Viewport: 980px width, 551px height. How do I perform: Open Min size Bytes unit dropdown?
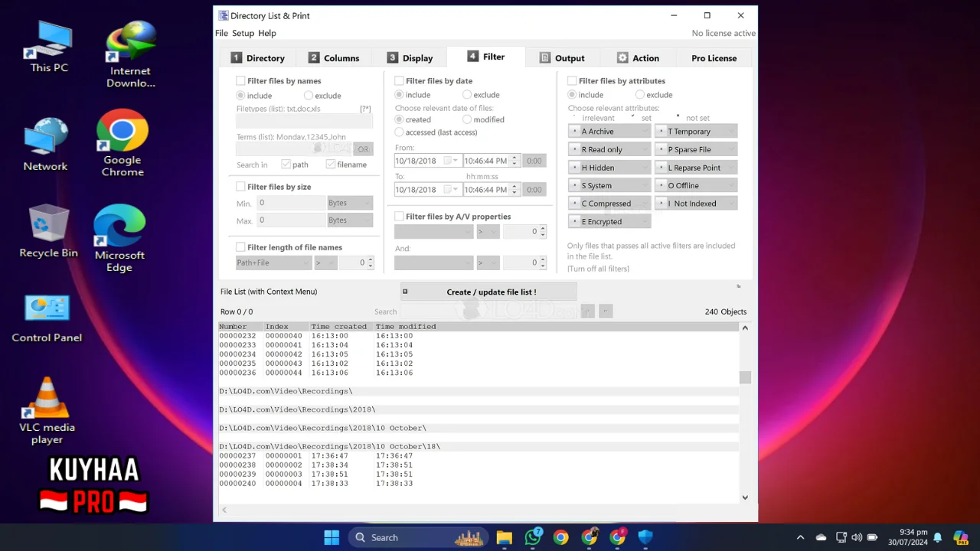(350, 203)
